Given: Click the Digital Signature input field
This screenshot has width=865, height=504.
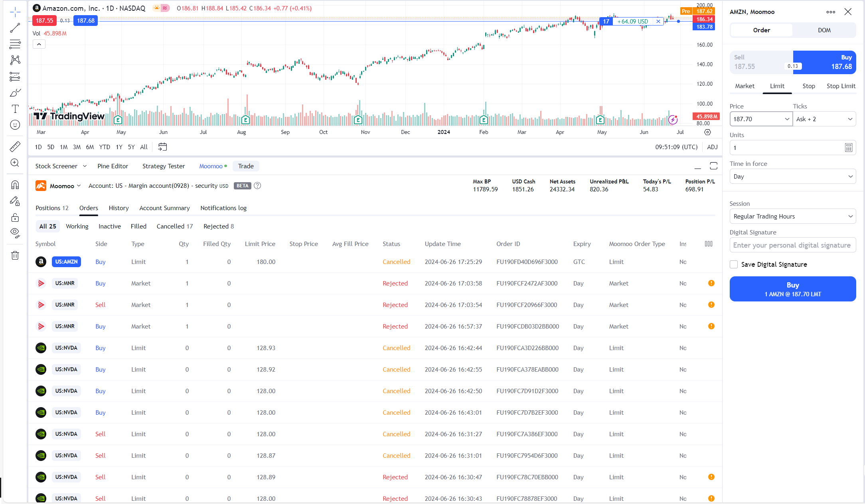Looking at the screenshot, I should (x=792, y=245).
